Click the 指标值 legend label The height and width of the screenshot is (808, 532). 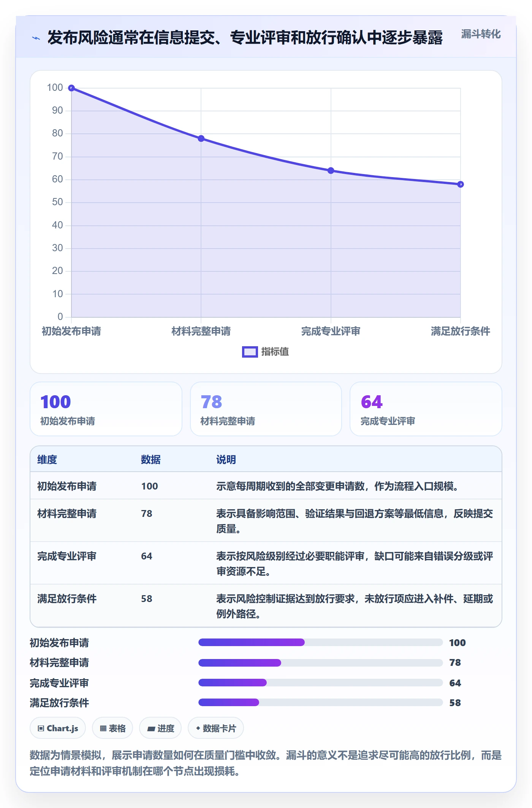tap(275, 352)
